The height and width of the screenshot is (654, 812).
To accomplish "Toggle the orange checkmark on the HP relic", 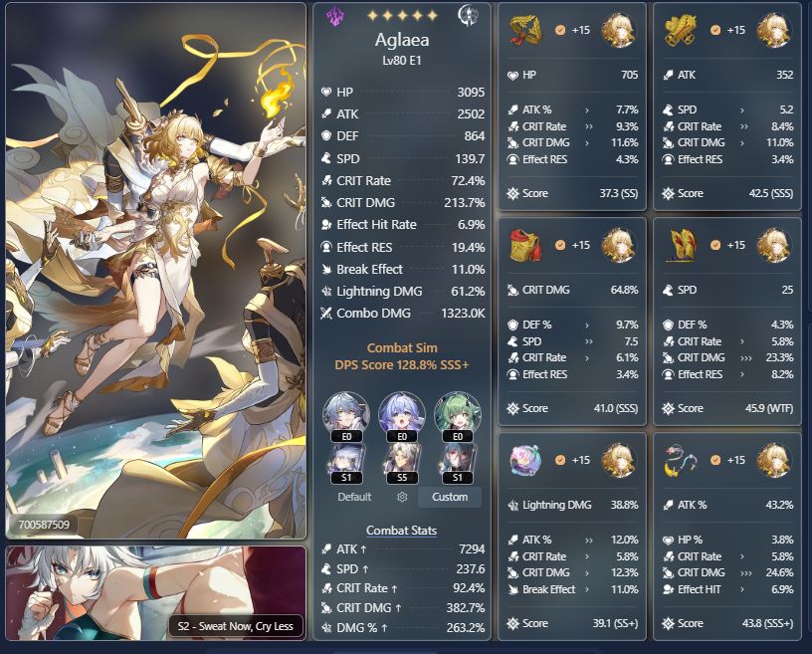I will click(x=560, y=30).
